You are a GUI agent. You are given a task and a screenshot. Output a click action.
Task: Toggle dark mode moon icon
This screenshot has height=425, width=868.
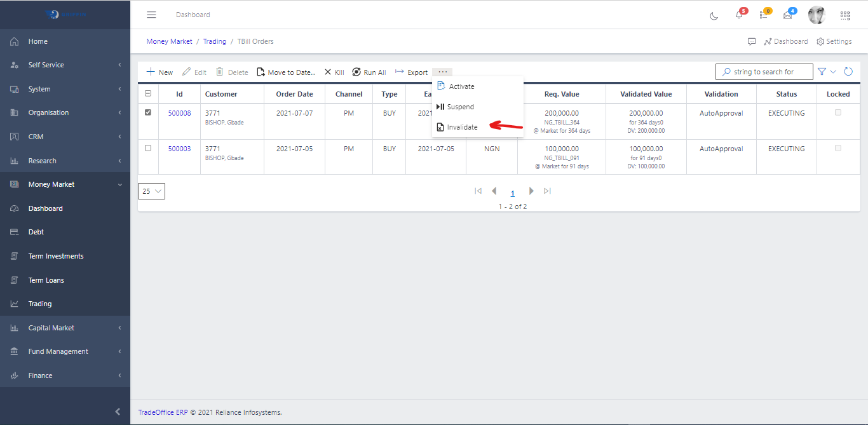coord(714,15)
